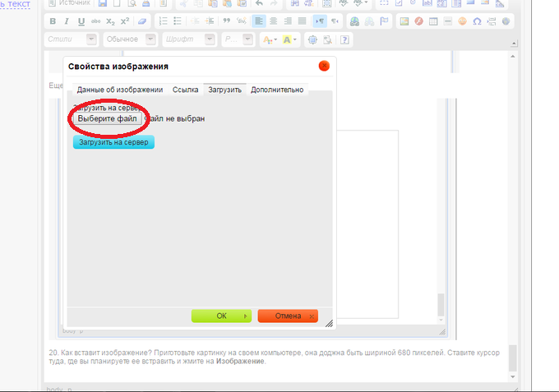Viewport: 559px width, 392px height.
Task: Close the Свойства изображения dialog
Action: pos(324,66)
